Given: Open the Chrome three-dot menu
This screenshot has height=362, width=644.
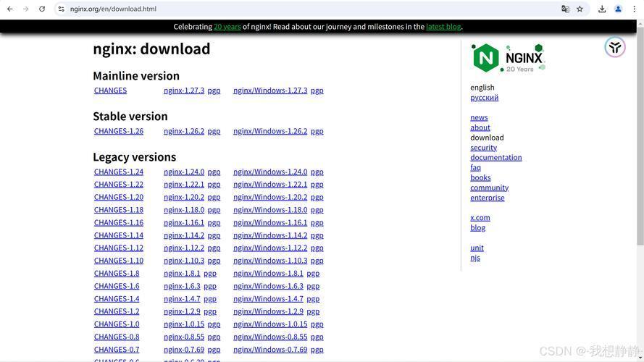Looking at the screenshot, I should point(634,9).
